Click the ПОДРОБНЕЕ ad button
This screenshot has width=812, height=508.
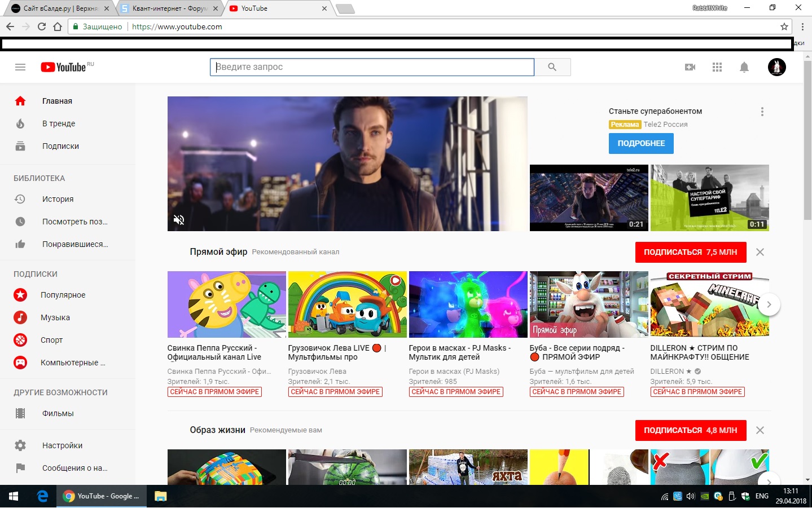point(641,143)
